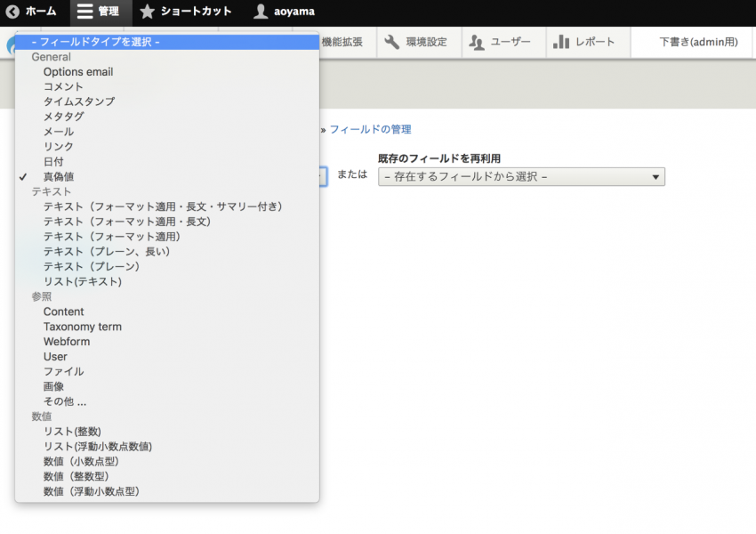Open the レポート bar chart icon
This screenshot has width=756, height=534.
coord(561,42)
